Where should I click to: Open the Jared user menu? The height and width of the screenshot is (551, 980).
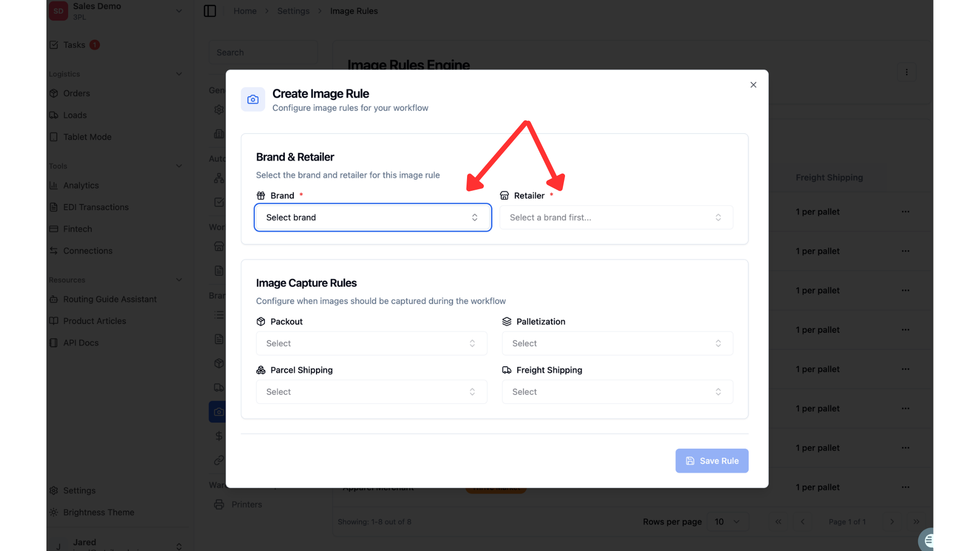[x=116, y=545]
